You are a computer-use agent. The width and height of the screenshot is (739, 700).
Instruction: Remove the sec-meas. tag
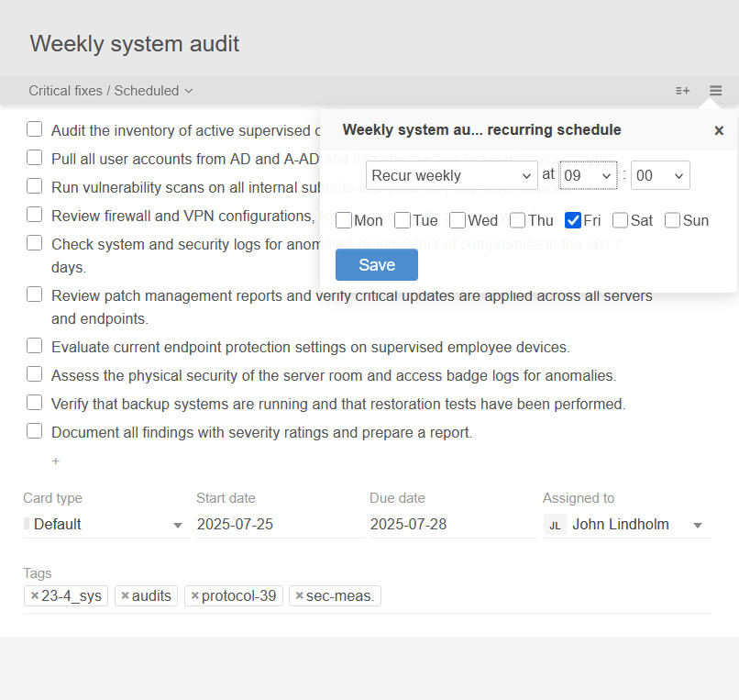[x=302, y=594]
